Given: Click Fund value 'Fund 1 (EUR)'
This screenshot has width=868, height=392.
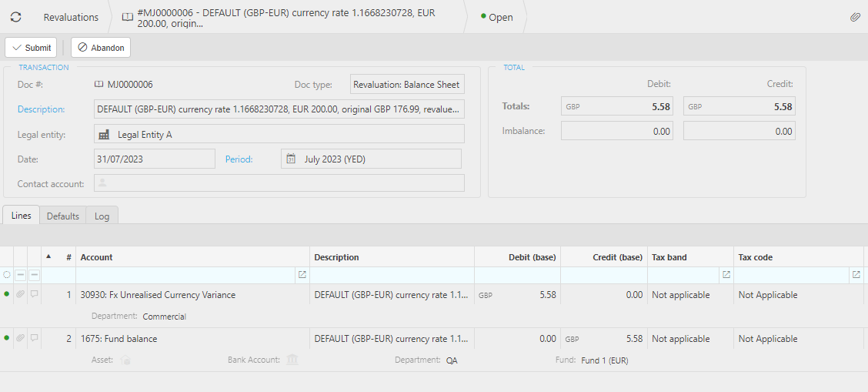Looking at the screenshot, I should [x=605, y=360].
